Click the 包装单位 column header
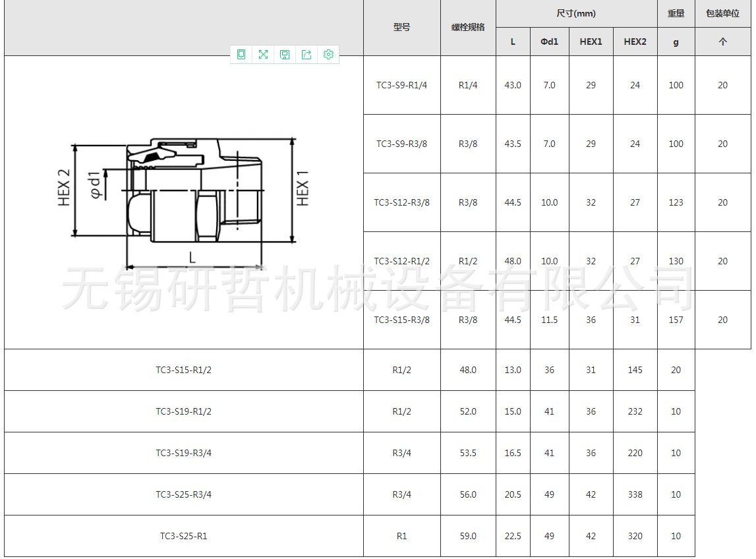The height and width of the screenshot is (559, 756). click(x=722, y=14)
